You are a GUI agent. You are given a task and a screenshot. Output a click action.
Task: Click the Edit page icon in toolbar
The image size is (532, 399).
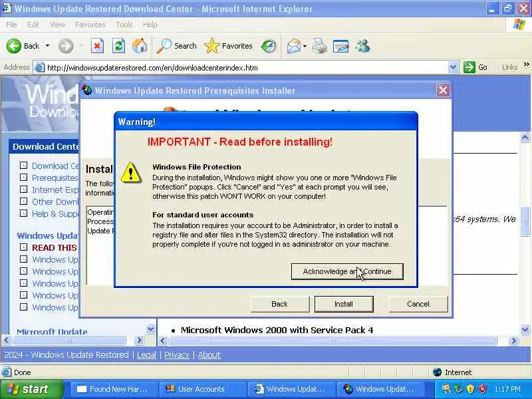[x=341, y=46]
